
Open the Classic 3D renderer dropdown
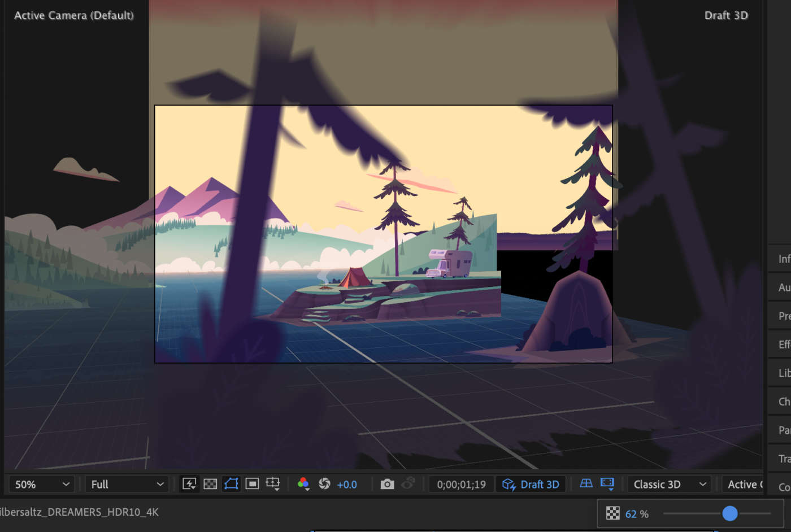pos(670,484)
